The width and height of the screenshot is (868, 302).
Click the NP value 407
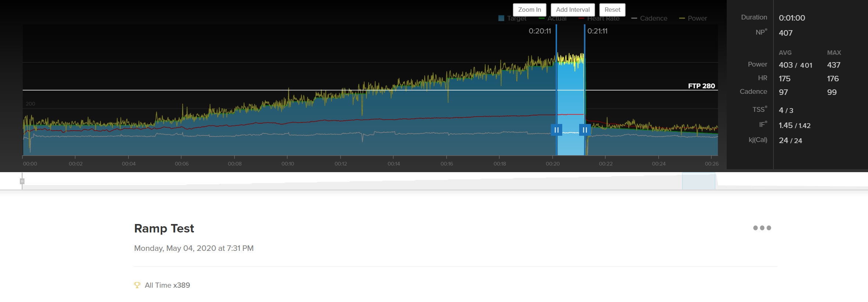[x=786, y=33]
